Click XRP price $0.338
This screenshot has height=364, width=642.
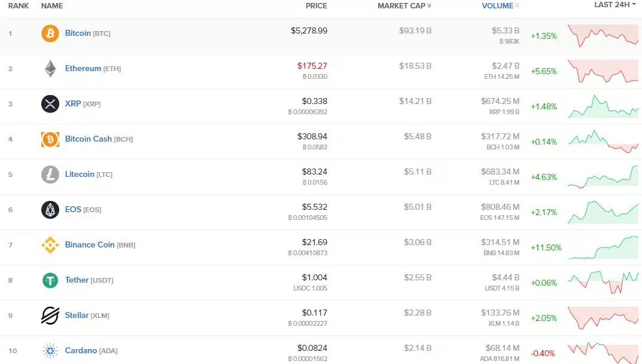pos(315,101)
